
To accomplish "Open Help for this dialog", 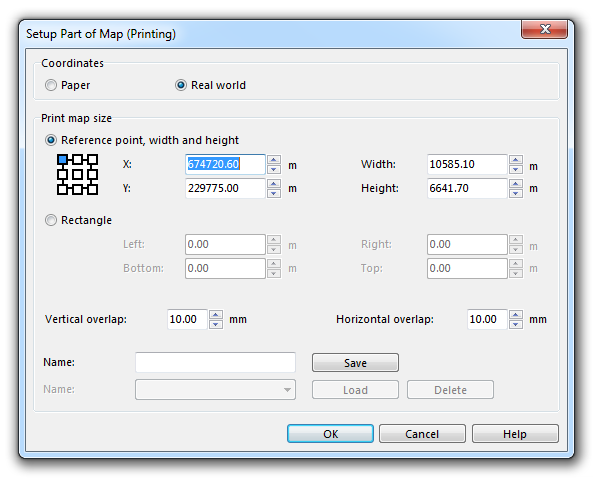I will coord(515,434).
